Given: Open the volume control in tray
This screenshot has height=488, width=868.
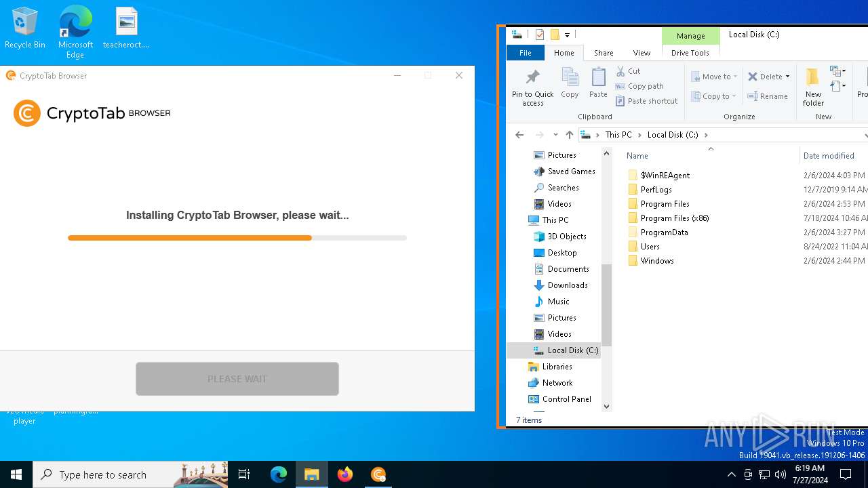Looking at the screenshot, I should pyautogui.click(x=781, y=474).
